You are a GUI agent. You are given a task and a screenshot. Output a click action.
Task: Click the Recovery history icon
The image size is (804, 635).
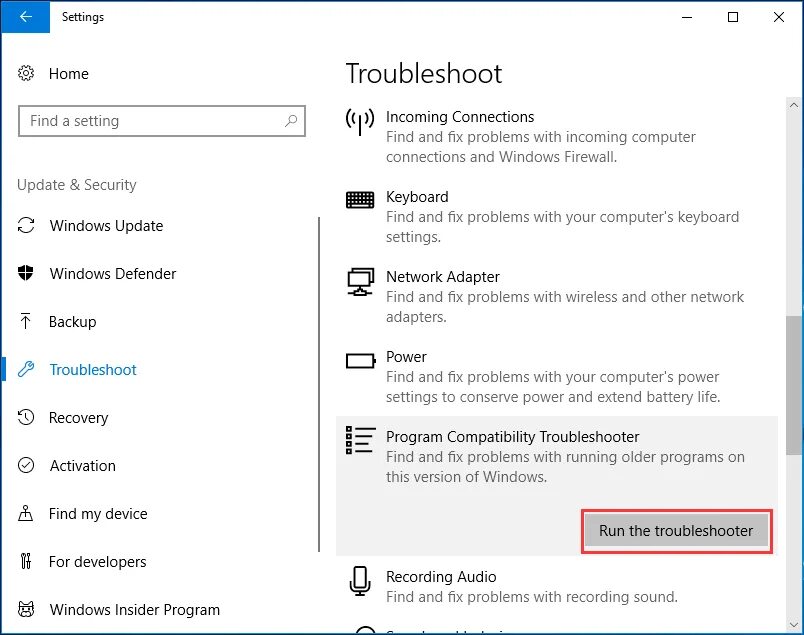pos(27,418)
